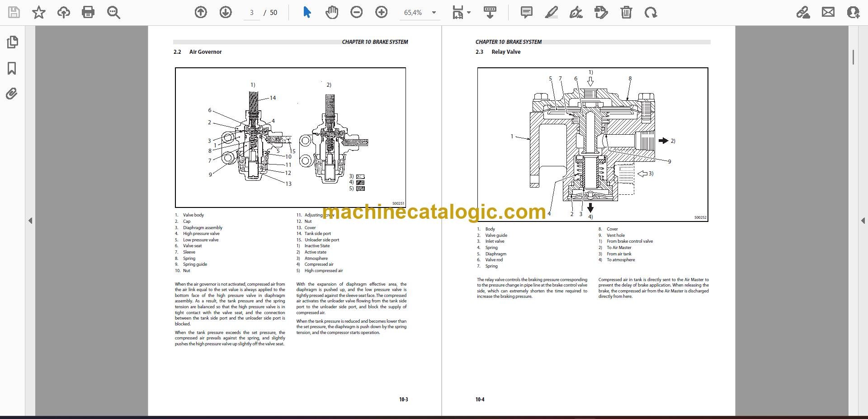868x419 pixels.
Task: Select the highlight text pen
Action: point(551,13)
